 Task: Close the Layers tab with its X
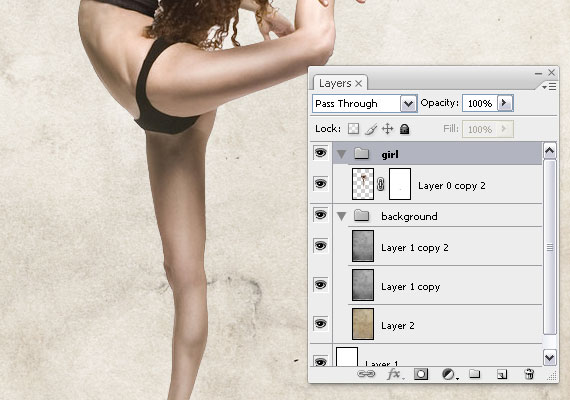click(358, 84)
